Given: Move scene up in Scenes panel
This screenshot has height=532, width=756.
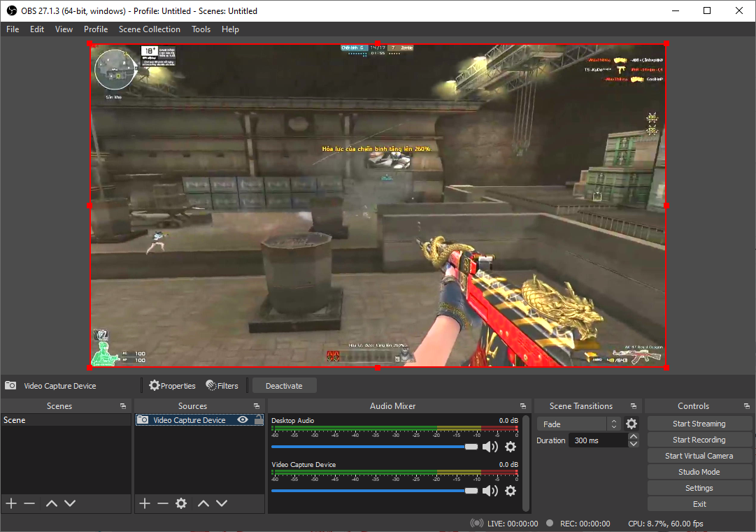Looking at the screenshot, I should click(52, 503).
